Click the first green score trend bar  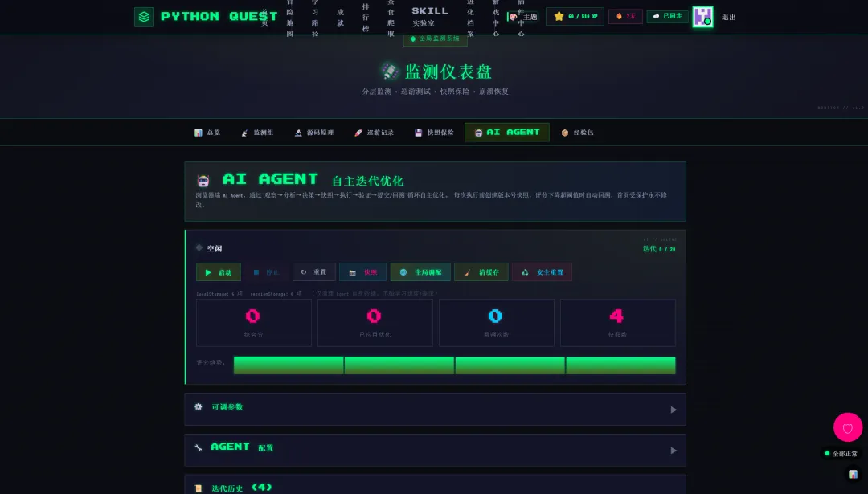[289, 365]
